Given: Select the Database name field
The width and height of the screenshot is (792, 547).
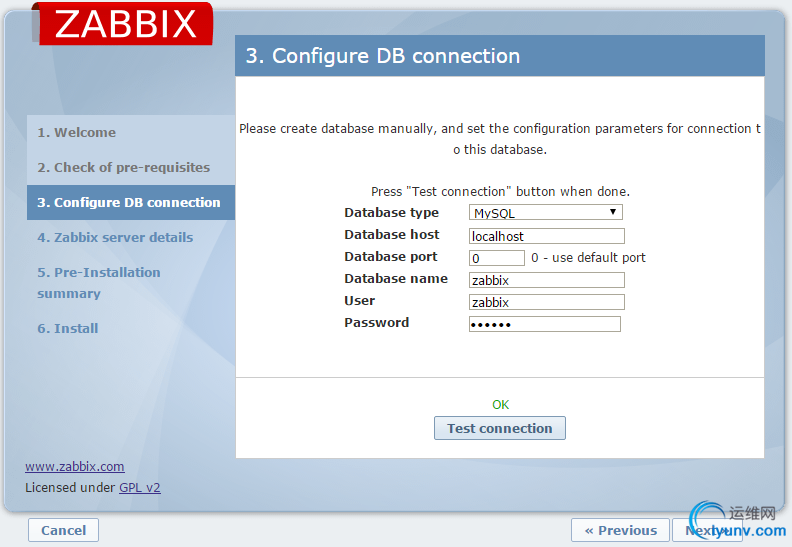Looking at the screenshot, I should tap(547, 280).
